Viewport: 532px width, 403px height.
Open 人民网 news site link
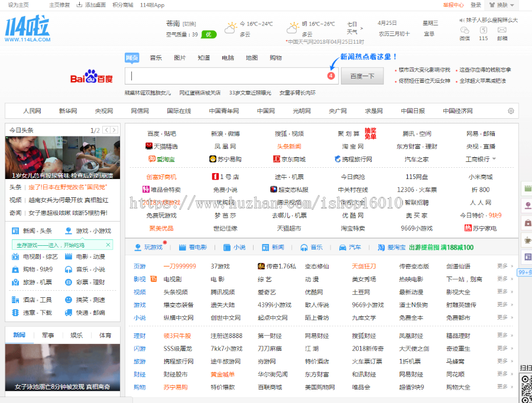(32, 111)
